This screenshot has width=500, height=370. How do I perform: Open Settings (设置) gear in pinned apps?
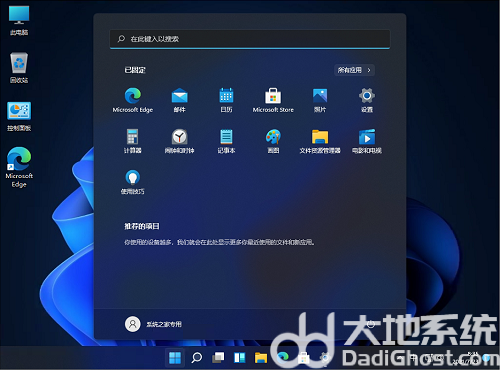click(367, 100)
